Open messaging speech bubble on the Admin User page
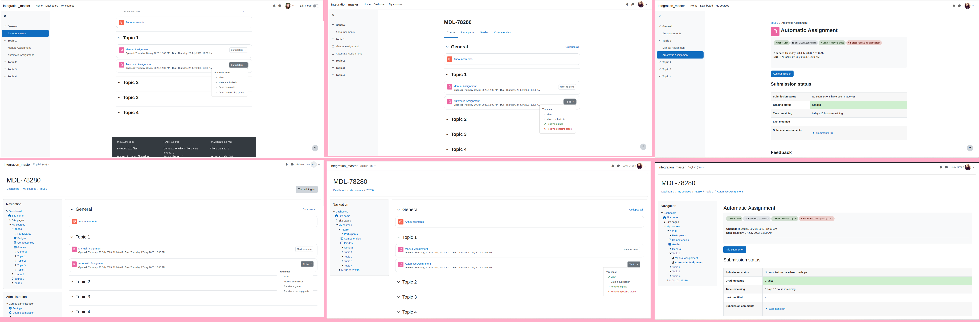 pos(292,164)
